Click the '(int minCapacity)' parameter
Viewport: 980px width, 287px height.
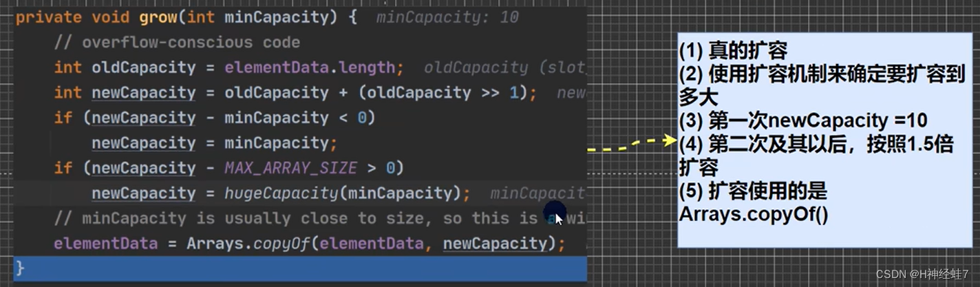pos(262,17)
